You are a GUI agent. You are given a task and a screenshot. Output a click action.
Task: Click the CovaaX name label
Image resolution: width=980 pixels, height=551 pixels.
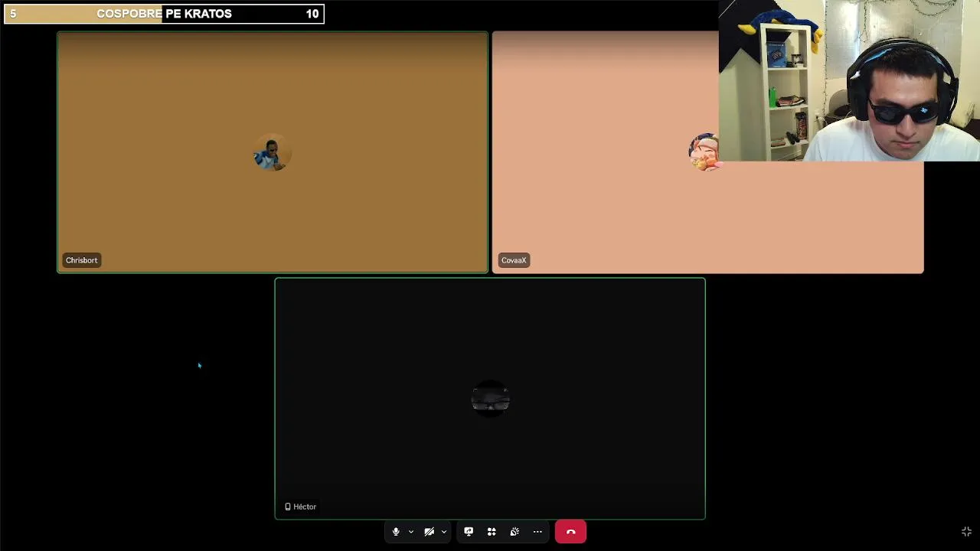click(514, 260)
